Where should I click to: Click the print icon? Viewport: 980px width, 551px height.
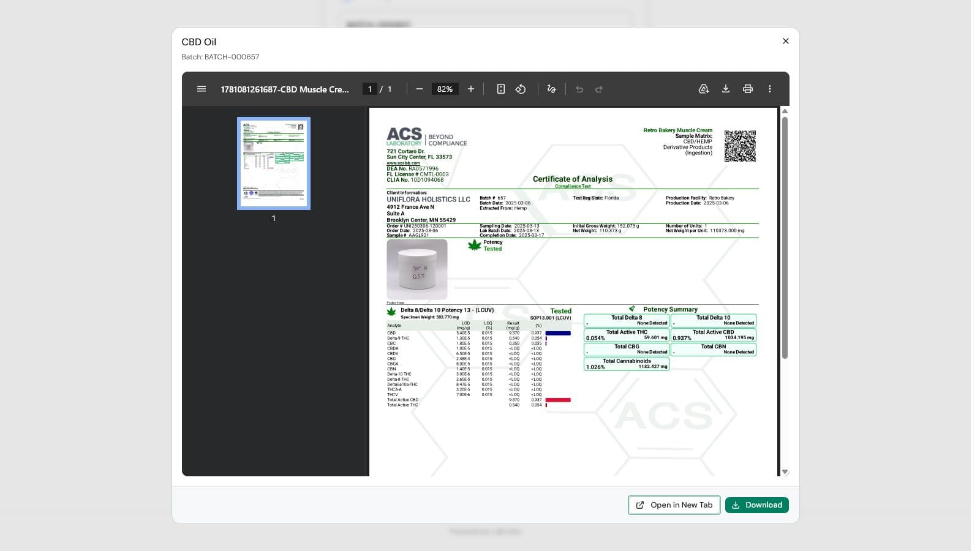click(748, 89)
